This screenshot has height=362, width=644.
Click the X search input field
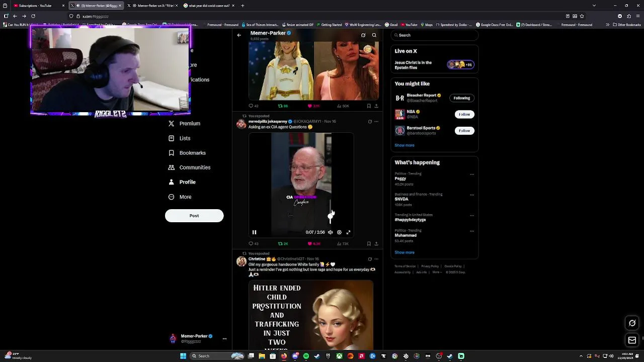click(x=435, y=35)
